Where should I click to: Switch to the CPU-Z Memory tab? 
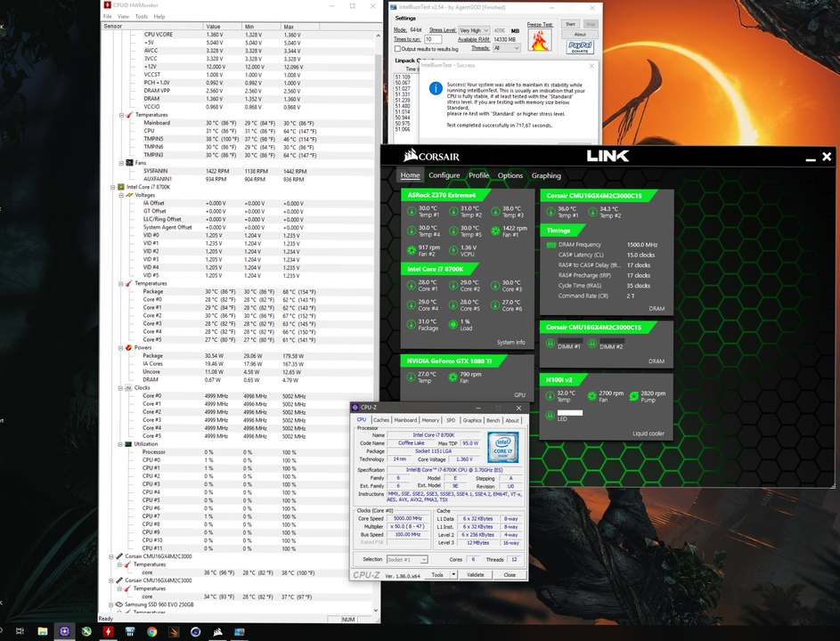pos(430,420)
